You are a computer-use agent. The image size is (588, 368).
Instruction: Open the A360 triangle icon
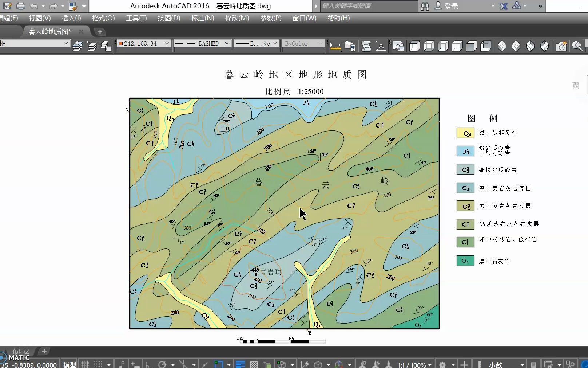point(517,5)
